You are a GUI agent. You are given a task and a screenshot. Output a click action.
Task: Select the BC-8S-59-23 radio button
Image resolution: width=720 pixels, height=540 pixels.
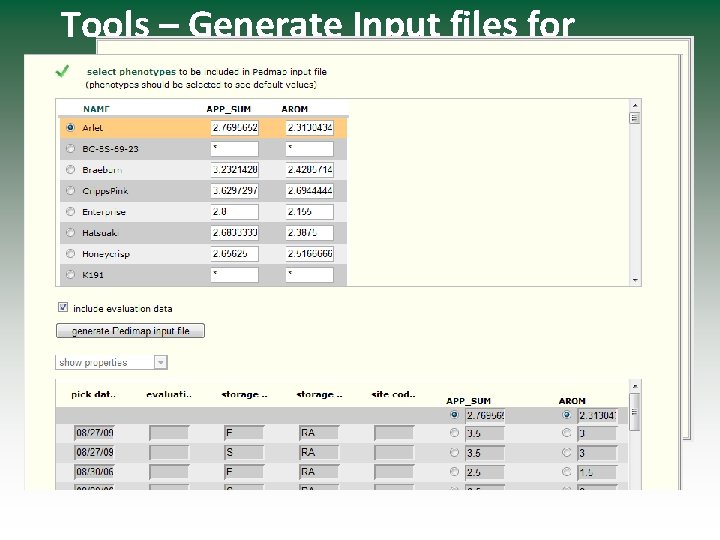click(70, 148)
